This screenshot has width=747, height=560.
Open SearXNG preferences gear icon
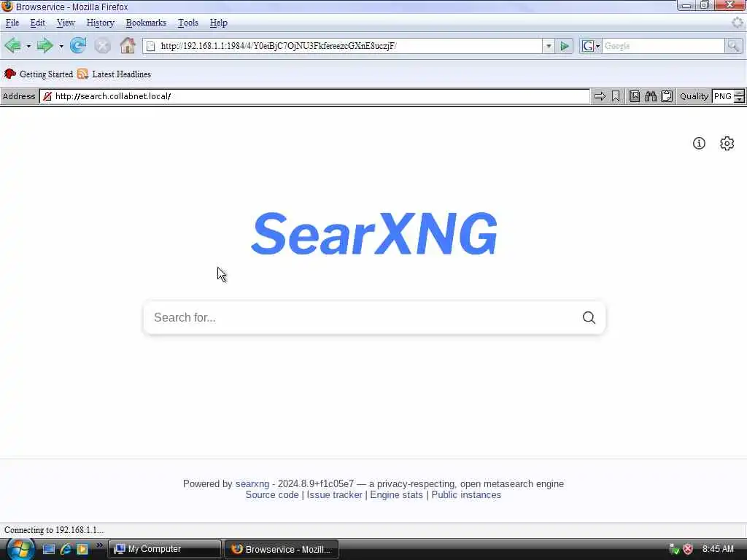pyautogui.click(x=727, y=144)
